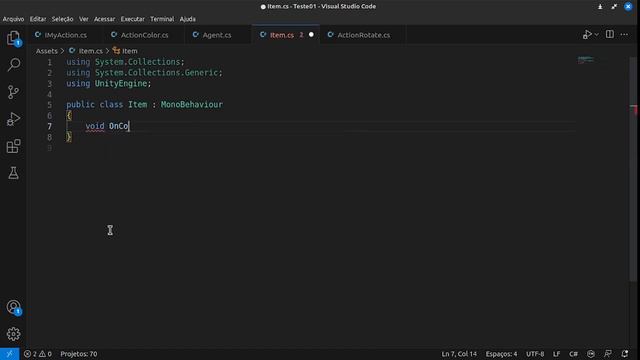
Task: Open the Extensions view
Action: [x=13, y=146]
